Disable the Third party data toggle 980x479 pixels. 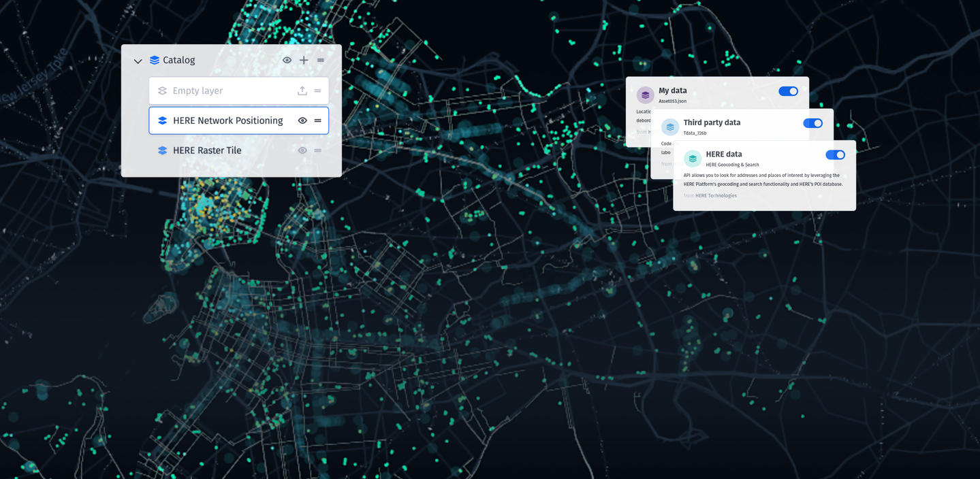coord(812,123)
